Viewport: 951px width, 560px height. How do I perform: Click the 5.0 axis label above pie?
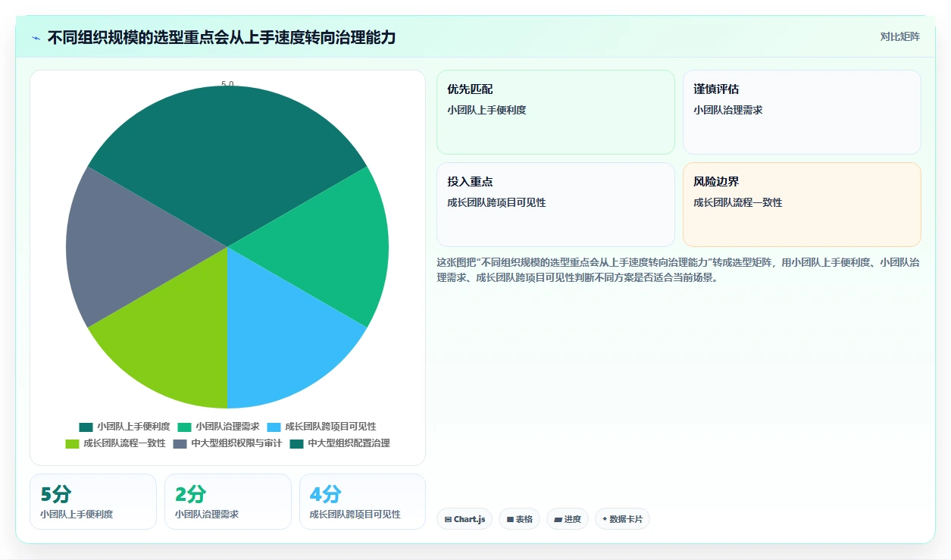pos(227,84)
